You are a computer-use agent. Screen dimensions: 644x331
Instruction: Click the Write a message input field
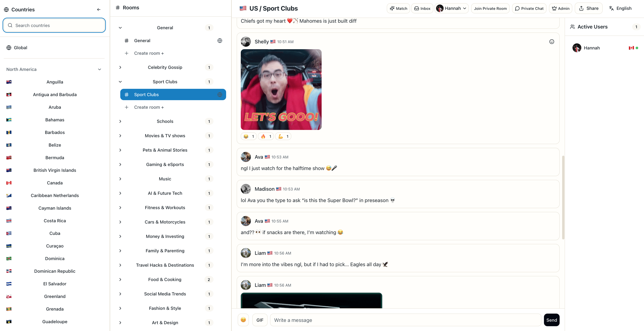pos(404,320)
